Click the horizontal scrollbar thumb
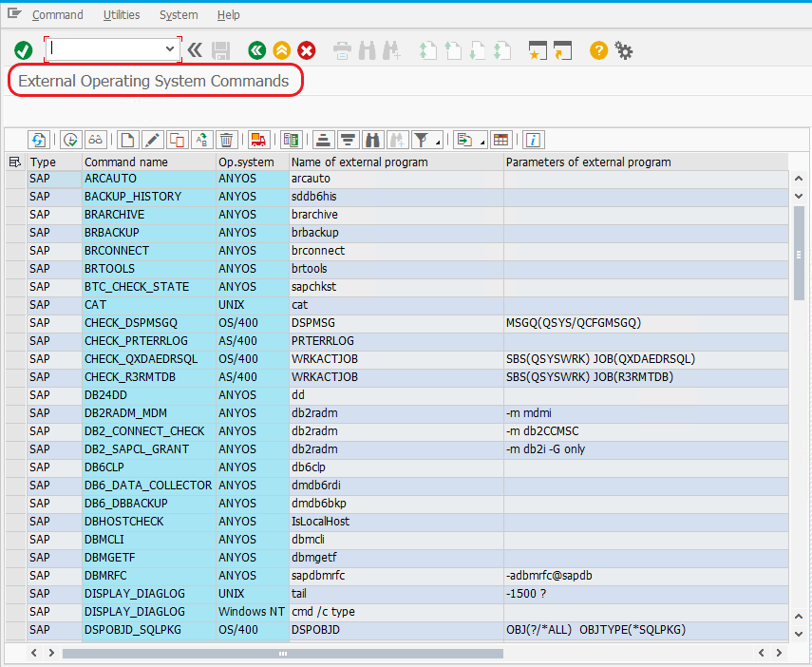Screen dimensions: 812x667 [x=283, y=654]
